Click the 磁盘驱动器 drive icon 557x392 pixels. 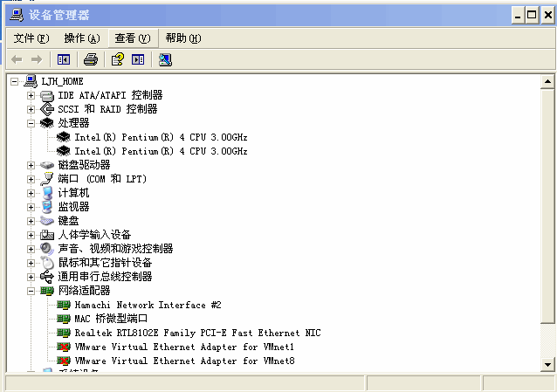click(x=47, y=165)
